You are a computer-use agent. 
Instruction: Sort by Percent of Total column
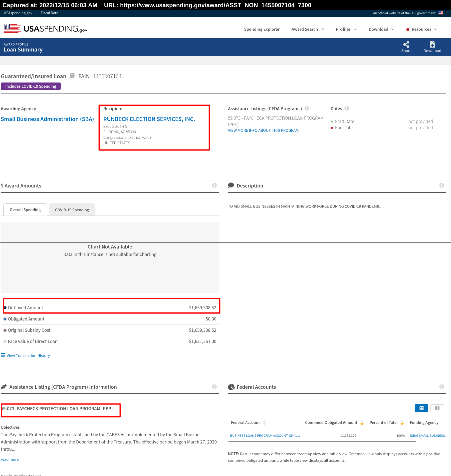[402, 423]
